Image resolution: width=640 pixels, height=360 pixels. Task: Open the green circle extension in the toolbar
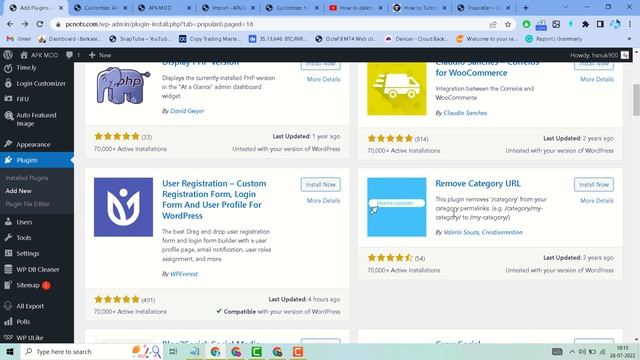(x=527, y=24)
